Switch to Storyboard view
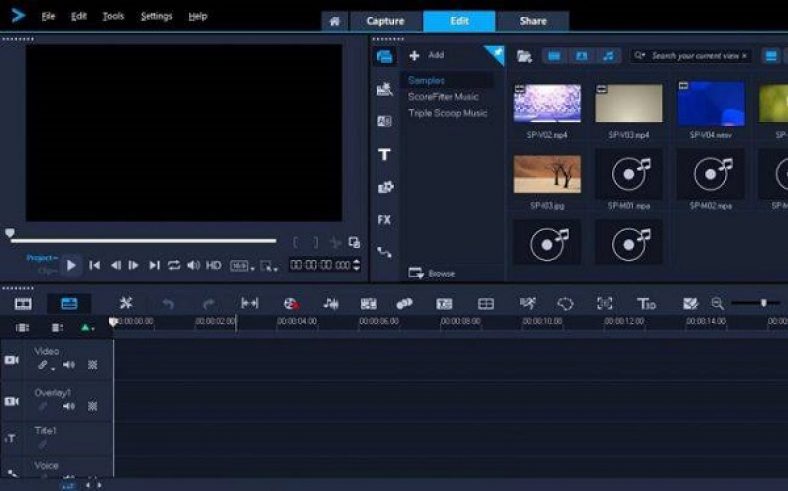This screenshot has width=788, height=491. (x=22, y=303)
